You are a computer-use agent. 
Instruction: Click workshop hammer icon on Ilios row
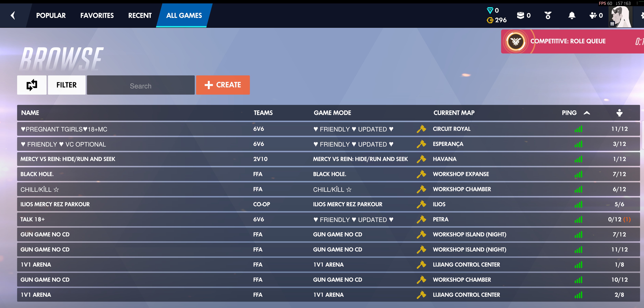(421, 204)
